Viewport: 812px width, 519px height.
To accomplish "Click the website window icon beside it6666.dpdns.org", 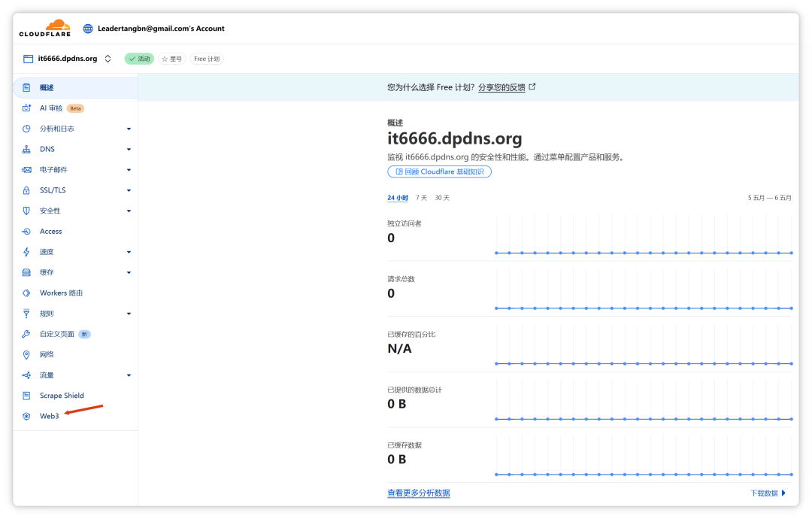I will tap(28, 59).
